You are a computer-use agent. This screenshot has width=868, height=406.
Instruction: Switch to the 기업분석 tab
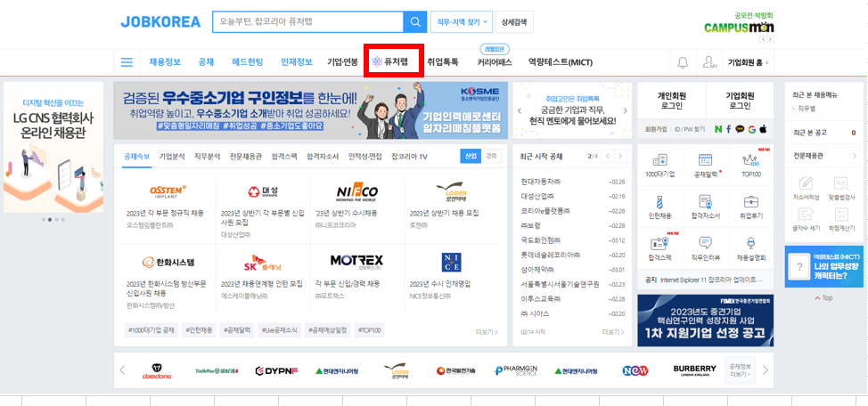[172, 157]
